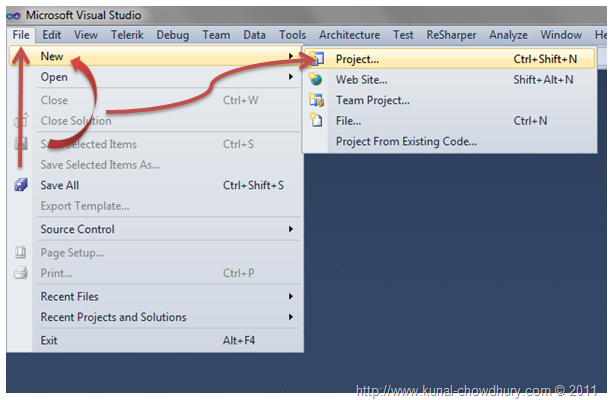Click the Page Setup icon
Viewport: 611px width, 400px height.
point(20,253)
